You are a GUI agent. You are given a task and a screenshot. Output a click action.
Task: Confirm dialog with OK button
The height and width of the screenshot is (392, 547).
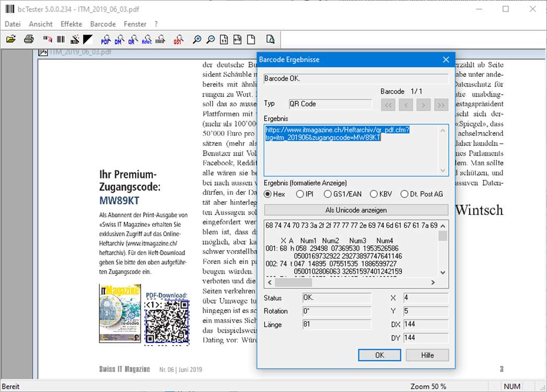(x=379, y=355)
